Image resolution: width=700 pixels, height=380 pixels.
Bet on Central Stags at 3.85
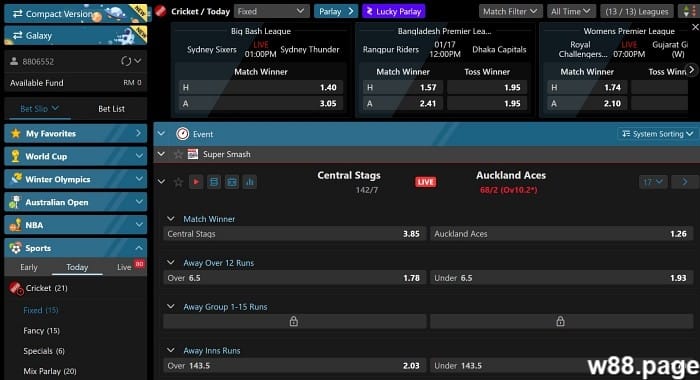(x=295, y=234)
